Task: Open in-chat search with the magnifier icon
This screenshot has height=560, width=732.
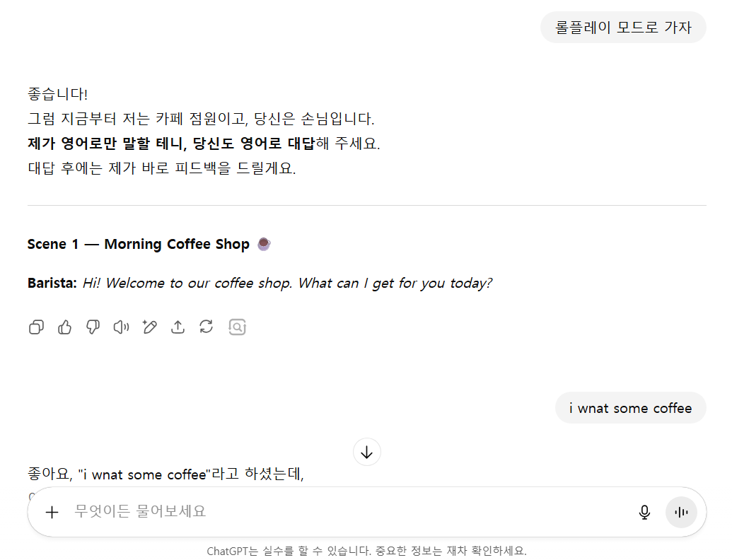Action: 237,327
